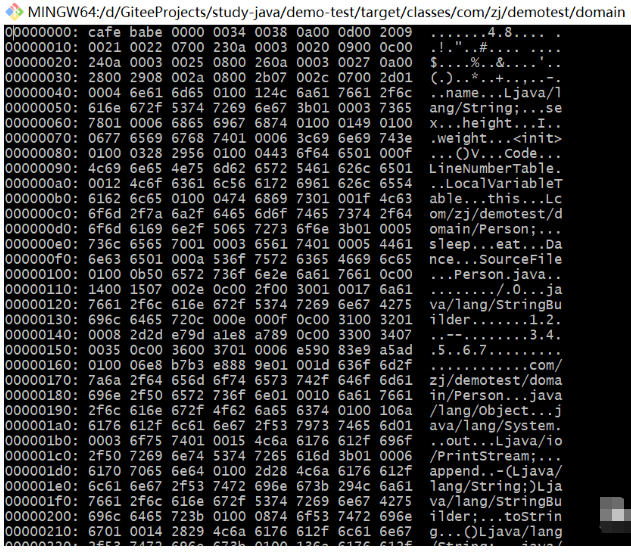The image size is (631, 553).
Task: Click the MINGW64 window title path text
Action: coord(326,12)
